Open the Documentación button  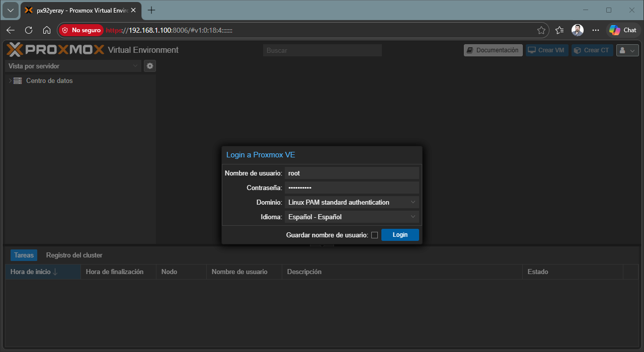click(493, 50)
